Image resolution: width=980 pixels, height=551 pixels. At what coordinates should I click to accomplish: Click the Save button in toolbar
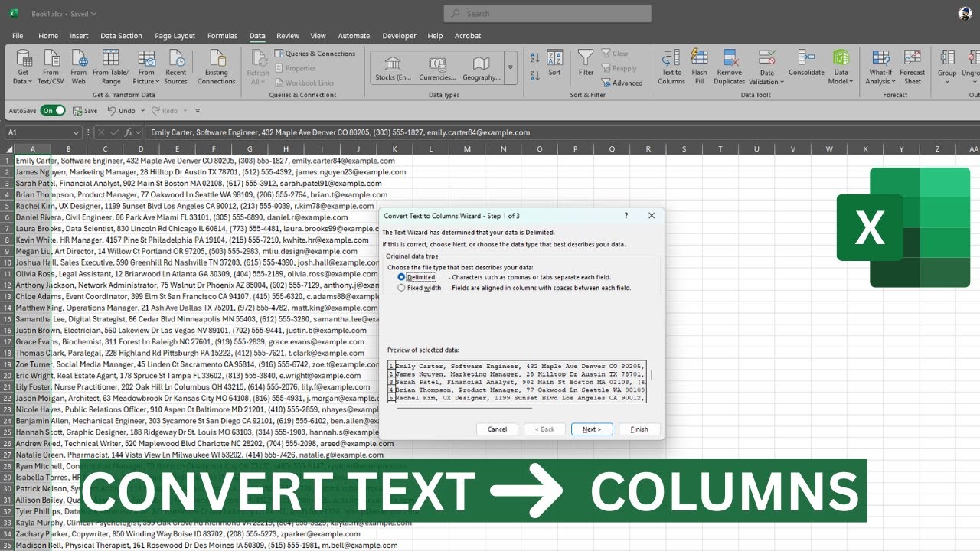[x=85, y=111]
